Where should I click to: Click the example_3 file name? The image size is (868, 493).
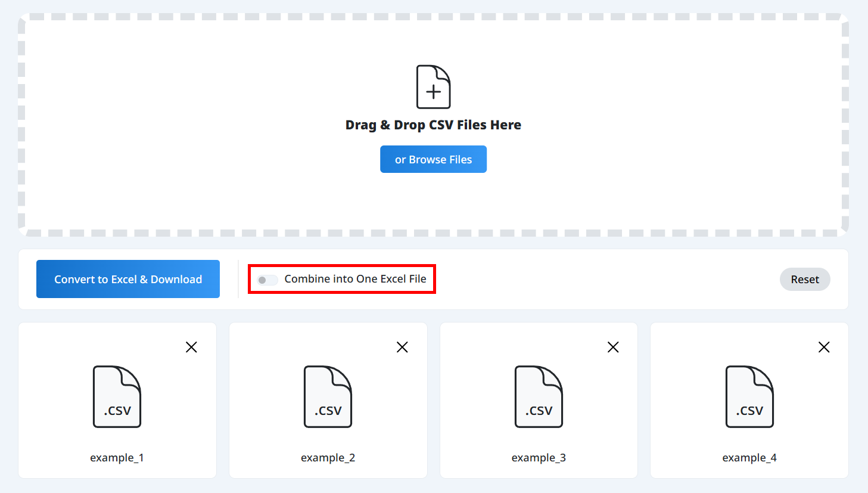coord(539,458)
